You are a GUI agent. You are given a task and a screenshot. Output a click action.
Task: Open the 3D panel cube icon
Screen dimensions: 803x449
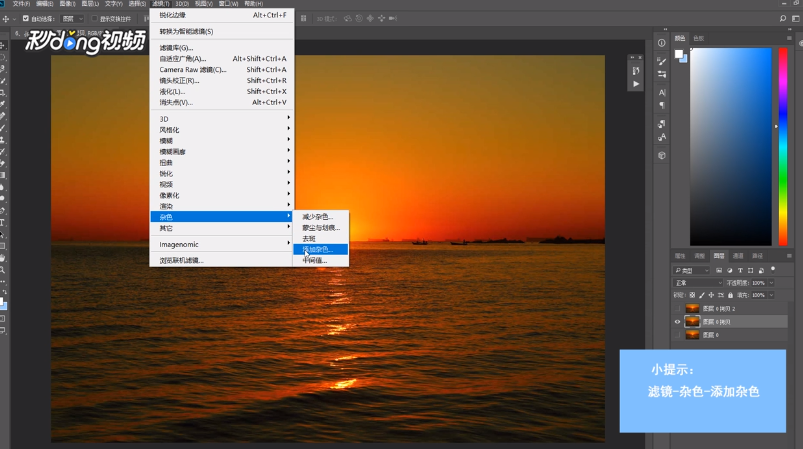pos(662,155)
